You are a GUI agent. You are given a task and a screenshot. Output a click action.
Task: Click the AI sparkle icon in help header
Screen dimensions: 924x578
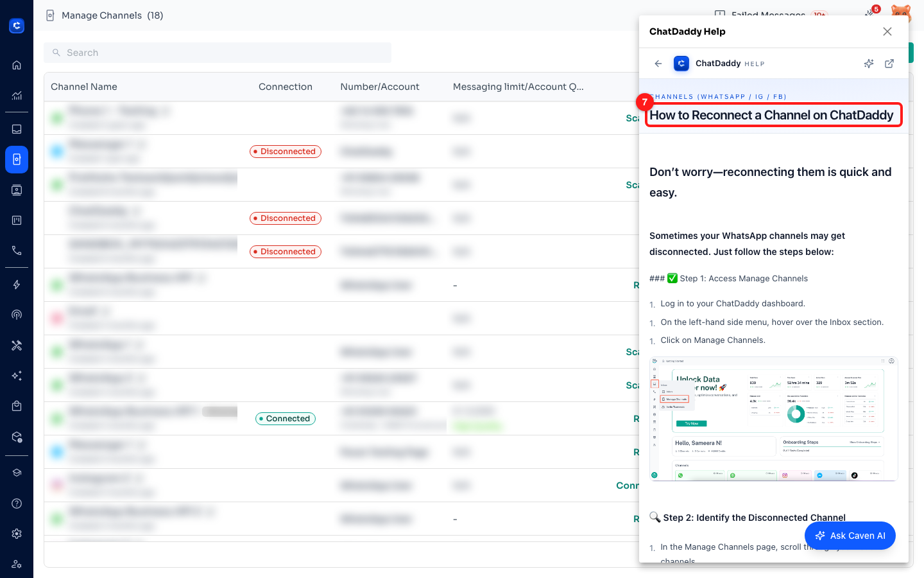(x=869, y=64)
